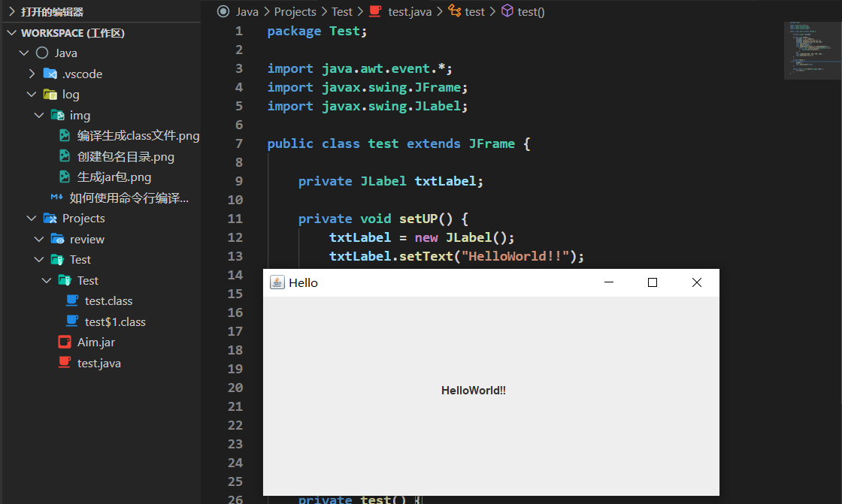Collapse the log folder chevron
The width and height of the screenshot is (842, 504).
coord(32,95)
